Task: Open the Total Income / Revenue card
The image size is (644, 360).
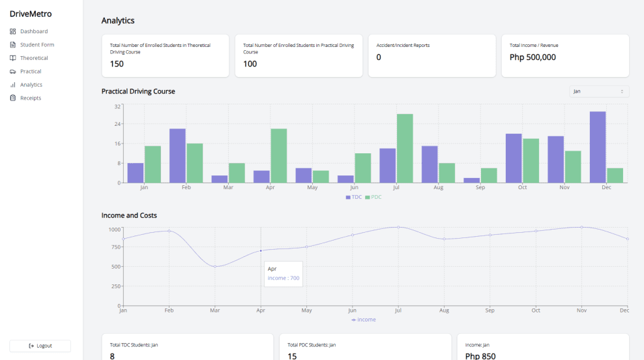Action: (564, 55)
